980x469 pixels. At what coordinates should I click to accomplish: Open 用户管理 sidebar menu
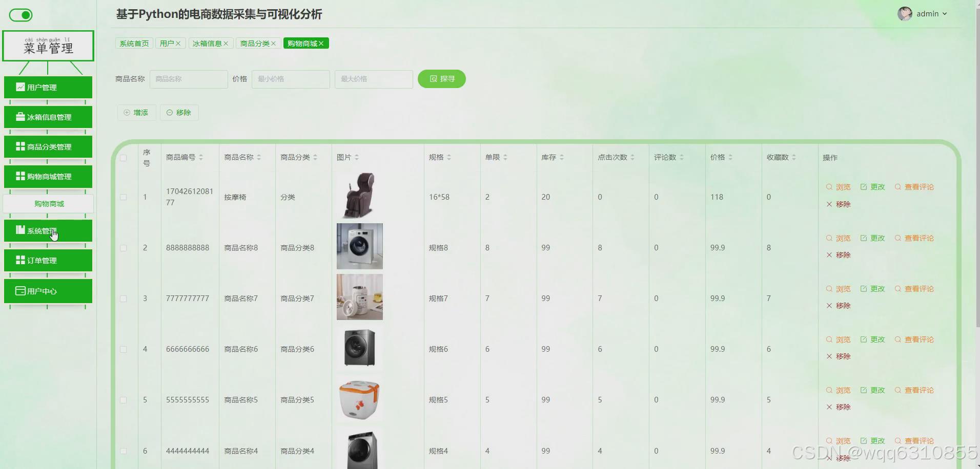(48, 88)
